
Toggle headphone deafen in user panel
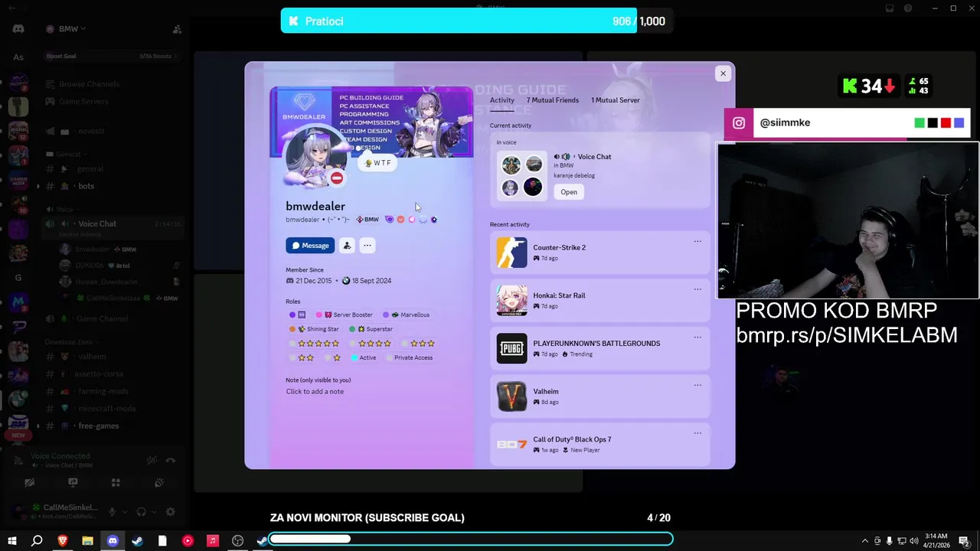click(x=141, y=512)
